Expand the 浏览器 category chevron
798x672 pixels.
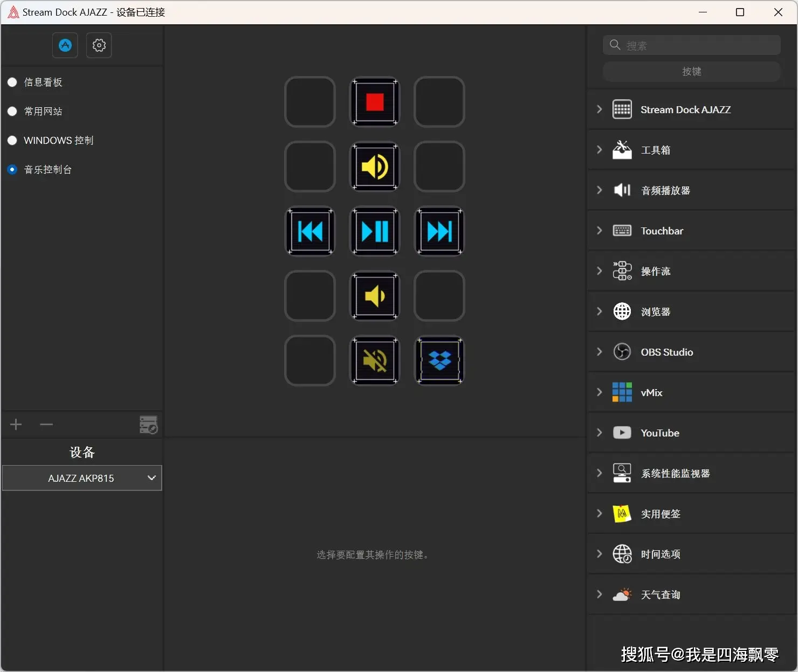coord(599,311)
